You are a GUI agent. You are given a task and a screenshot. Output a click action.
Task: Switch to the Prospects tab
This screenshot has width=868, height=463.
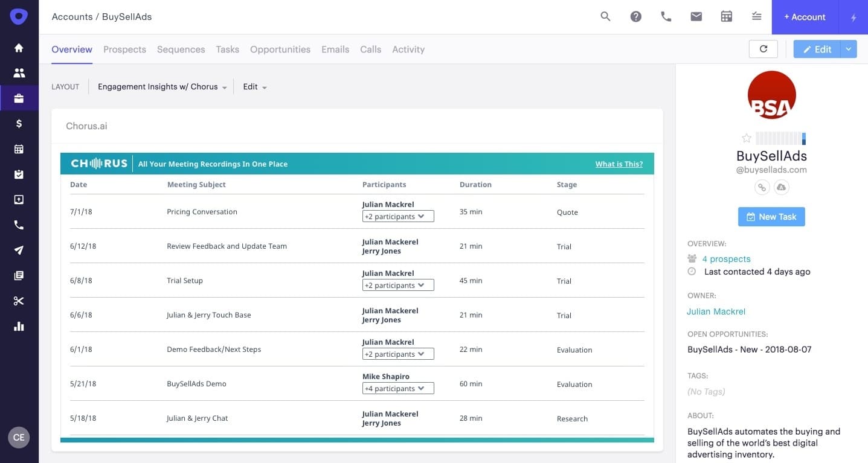pos(124,49)
